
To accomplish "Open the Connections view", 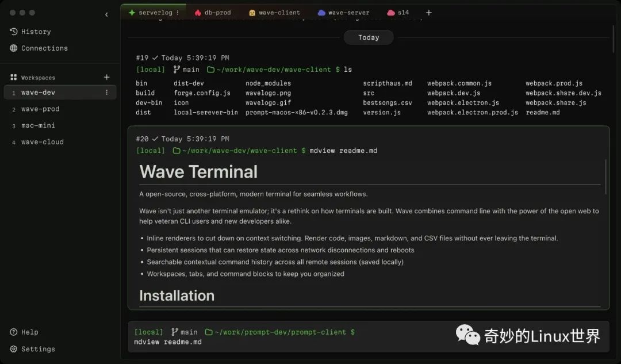I will pos(39,48).
